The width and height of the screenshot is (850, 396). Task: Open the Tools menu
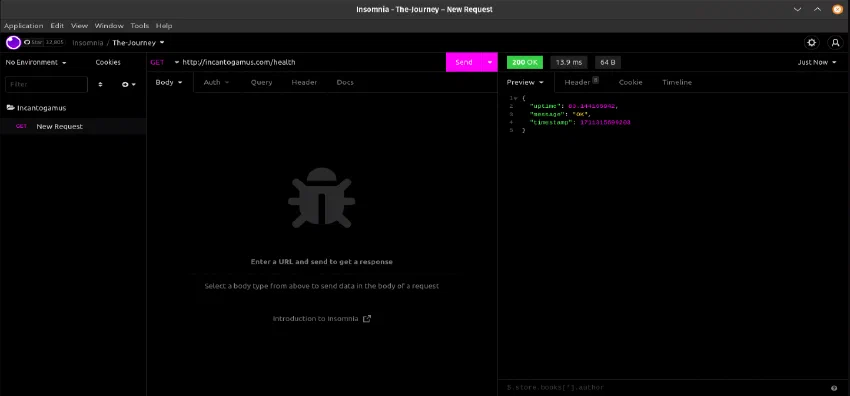click(139, 25)
